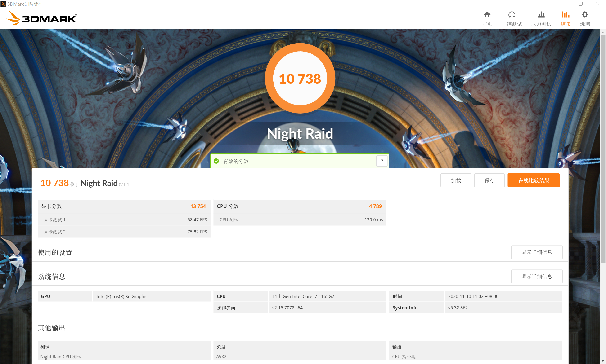606x364 pixels.
Task: Show details for 使用的设置 section
Action: (537, 252)
